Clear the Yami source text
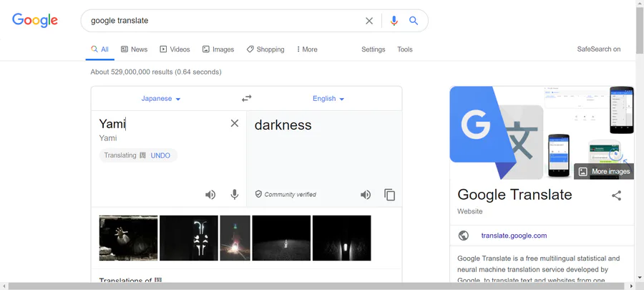The height and width of the screenshot is (290, 644). (235, 123)
